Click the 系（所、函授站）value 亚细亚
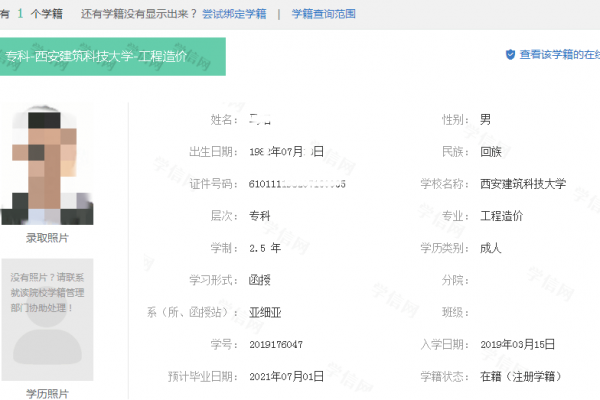The height and width of the screenshot is (400, 600). (266, 312)
